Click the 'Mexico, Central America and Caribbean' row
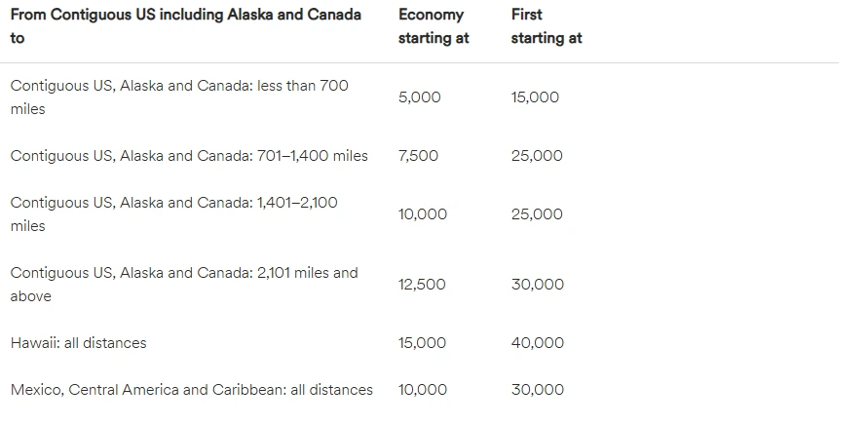 point(192,390)
